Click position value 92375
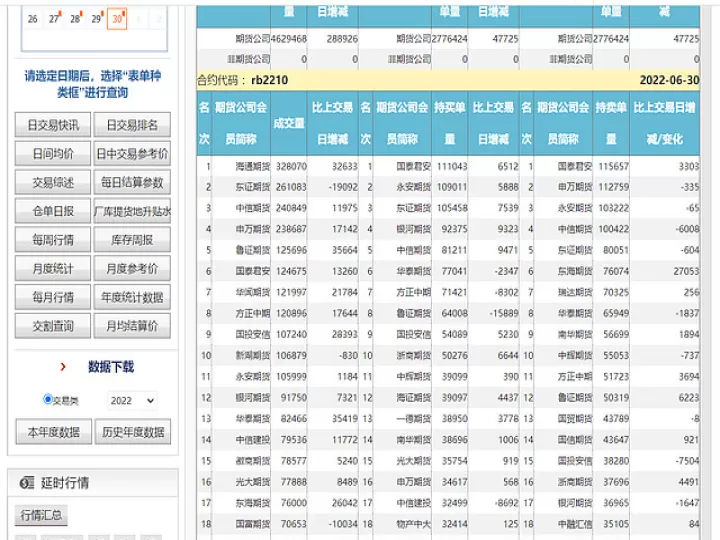Image resolution: width=720 pixels, height=540 pixels. 455,229
